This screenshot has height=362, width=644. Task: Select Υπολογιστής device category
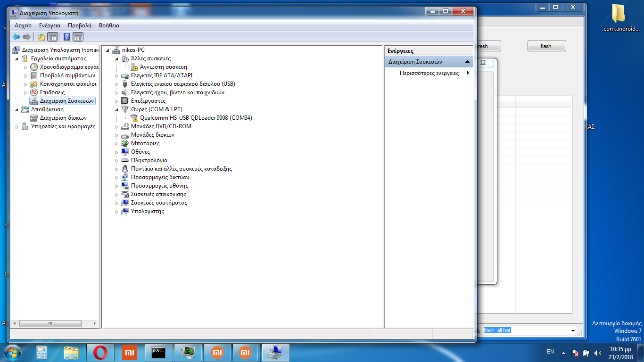[x=148, y=211]
